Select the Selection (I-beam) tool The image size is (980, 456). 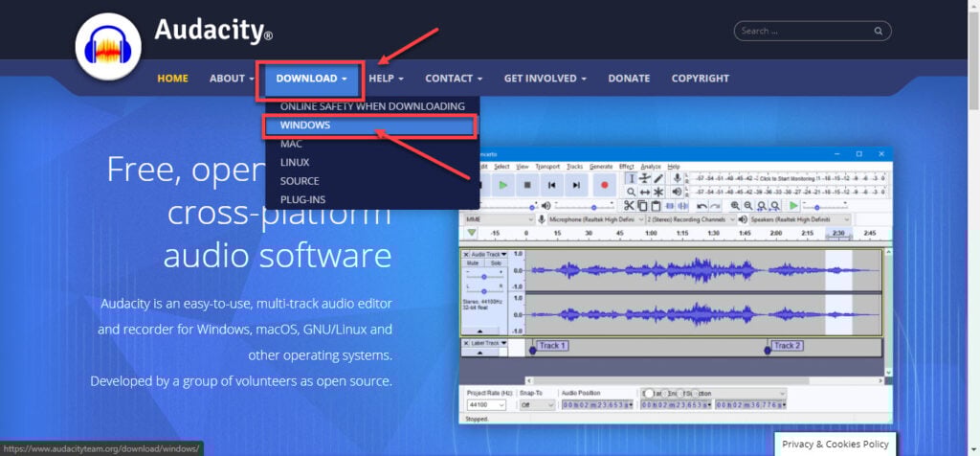632,179
